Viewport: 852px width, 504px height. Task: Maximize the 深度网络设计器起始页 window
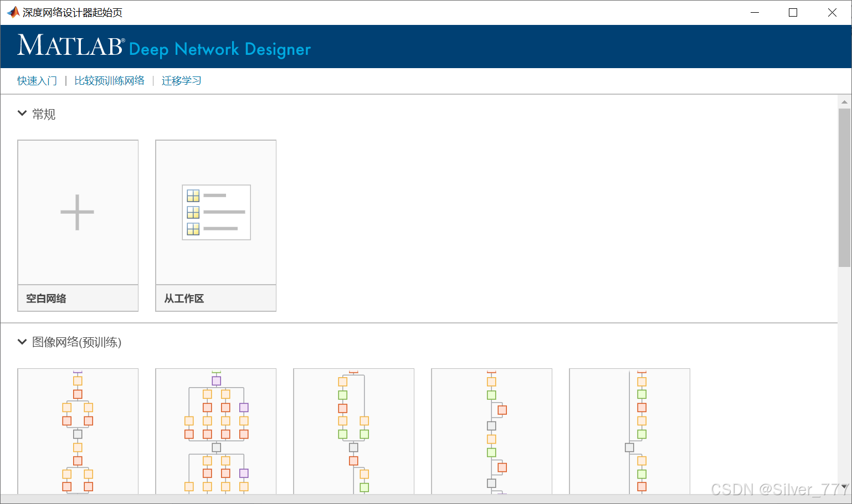[793, 12]
